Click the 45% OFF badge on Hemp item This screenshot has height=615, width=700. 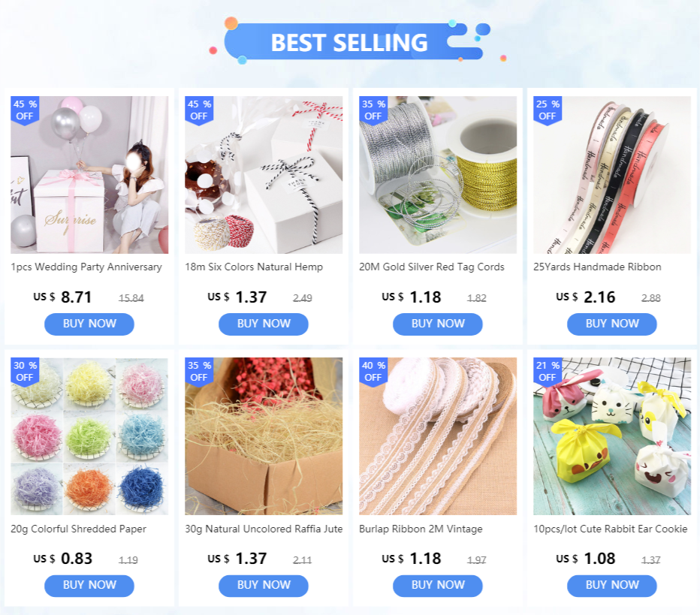[x=199, y=110]
